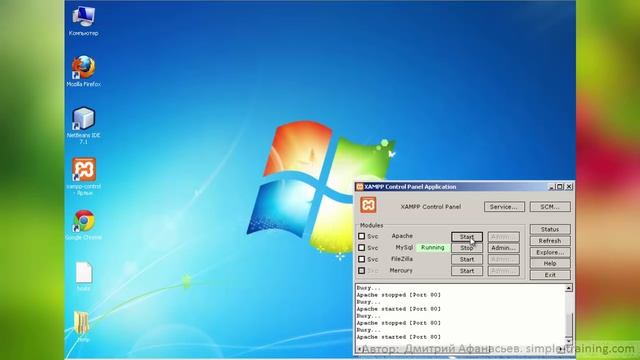This screenshot has height=360, width=640.
Task: Start the Mercury module
Action: pyautogui.click(x=467, y=271)
